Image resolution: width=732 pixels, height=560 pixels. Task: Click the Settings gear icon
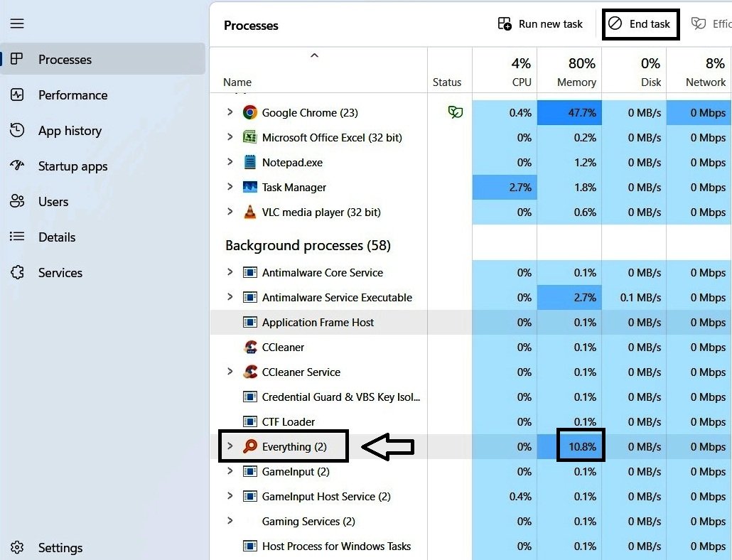(x=17, y=547)
